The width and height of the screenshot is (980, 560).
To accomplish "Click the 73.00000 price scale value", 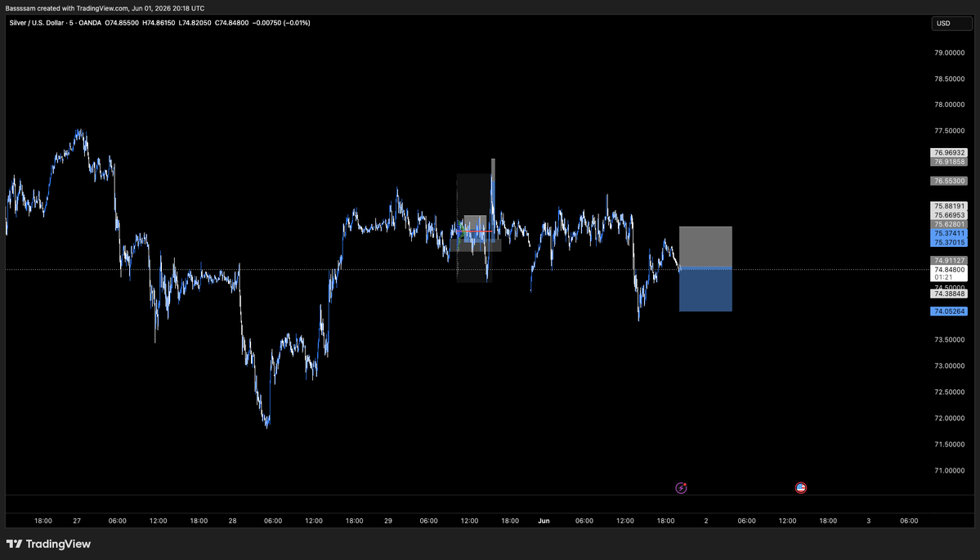I will pyautogui.click(x=949, y=366).
